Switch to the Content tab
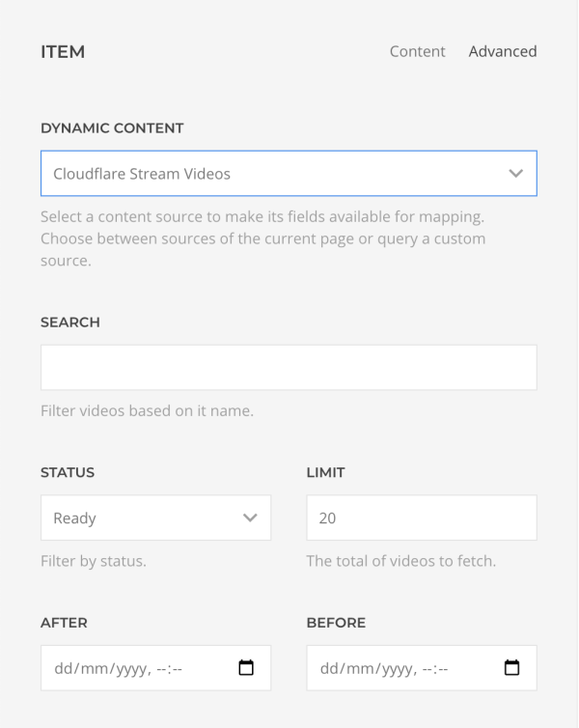This screenshot has height=728, width=579. (x=417, y=51)
